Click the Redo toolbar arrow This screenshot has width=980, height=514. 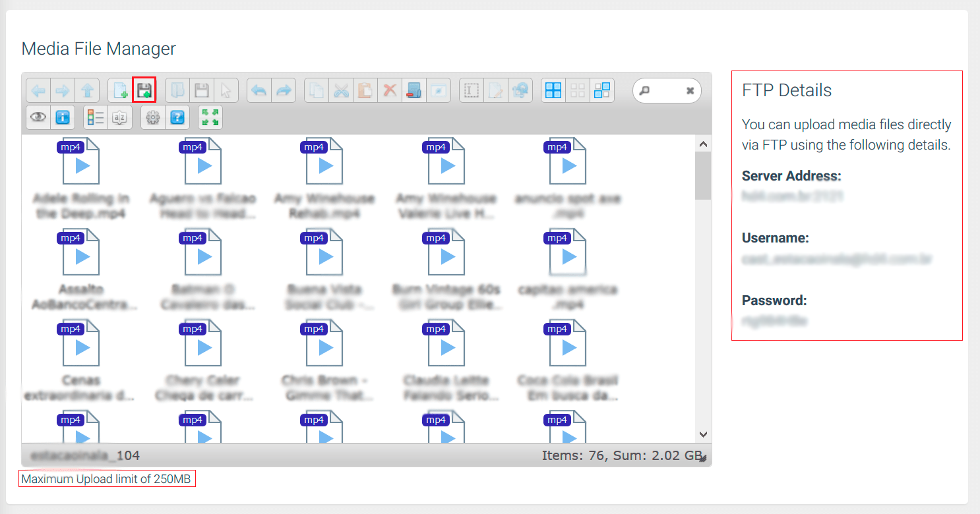click(x=284, y=90)
